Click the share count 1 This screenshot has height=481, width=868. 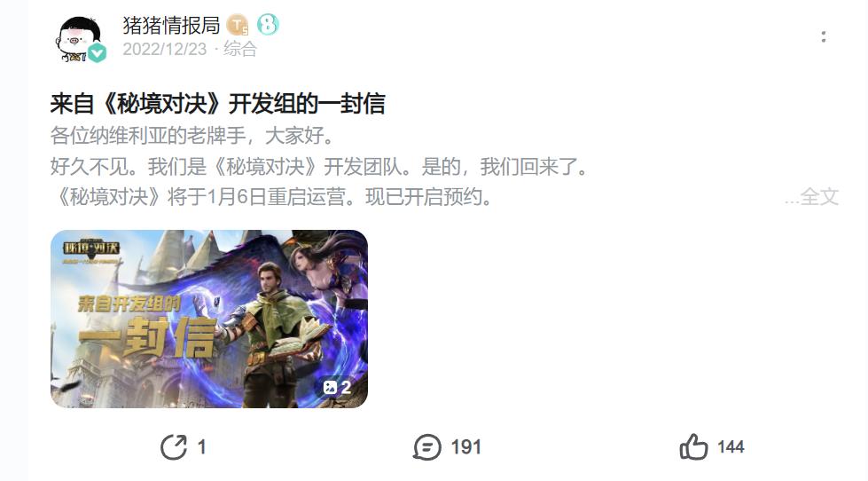[x=201, y=447]
